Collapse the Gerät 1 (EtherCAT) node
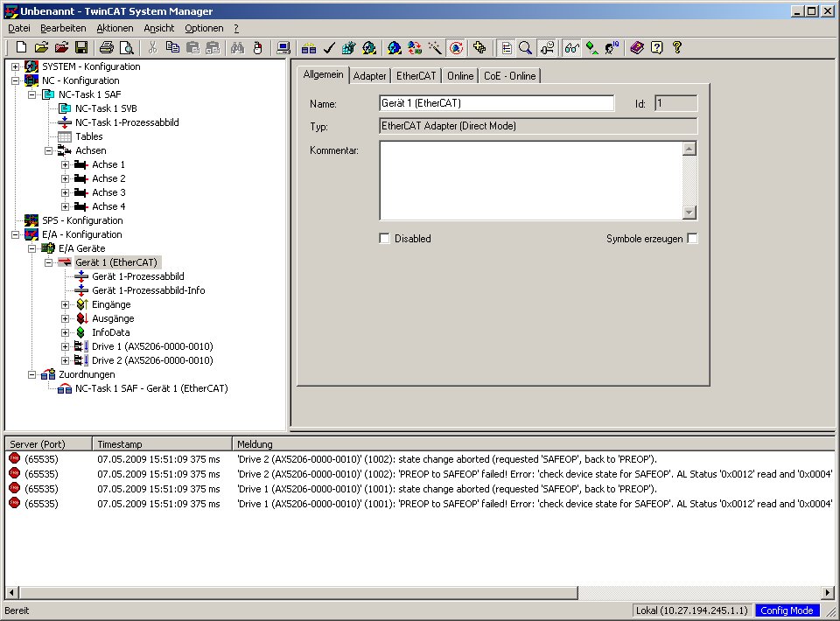The image size is (840, 621). (49, 262)
